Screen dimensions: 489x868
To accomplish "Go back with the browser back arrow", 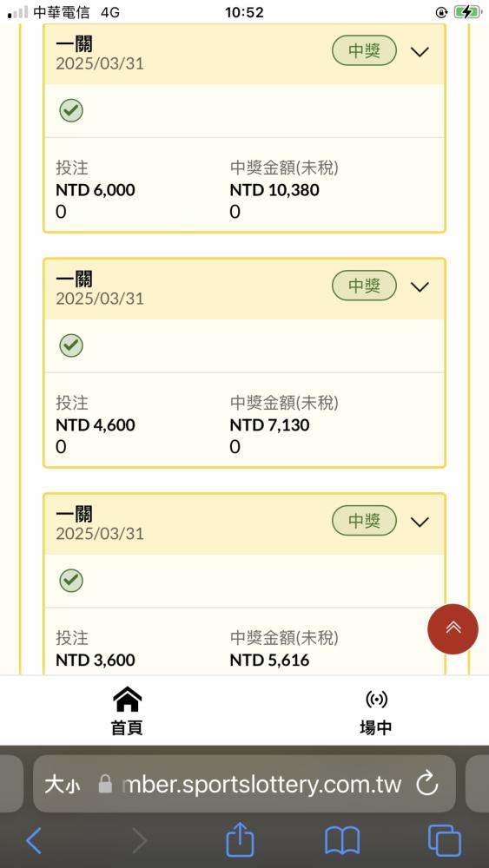I will click(34, 841).
